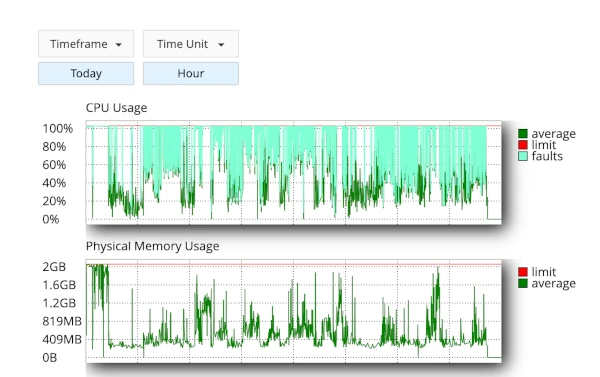Click the red limit swatch in memory legend
The image size is (600, 377).
tap(523, 272)
